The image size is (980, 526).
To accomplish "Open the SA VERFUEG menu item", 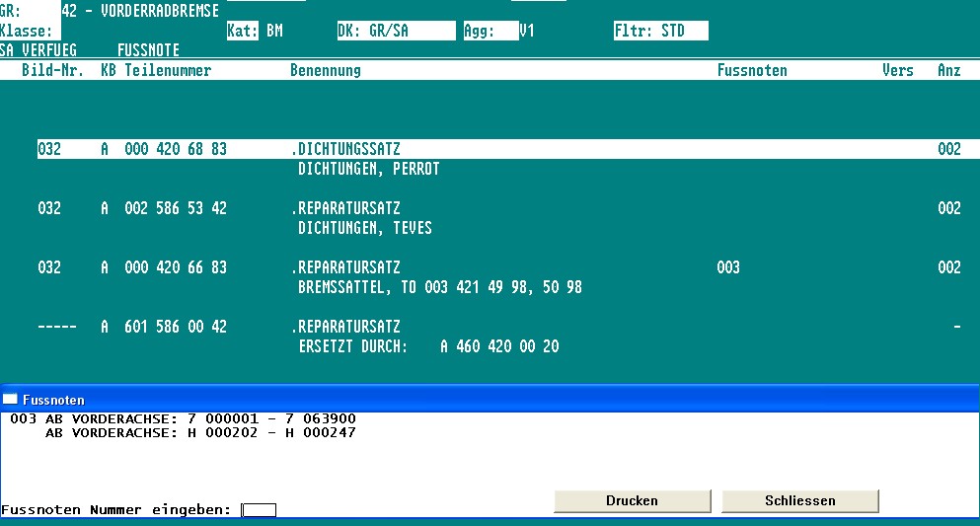I will click(x=38, y=49).
